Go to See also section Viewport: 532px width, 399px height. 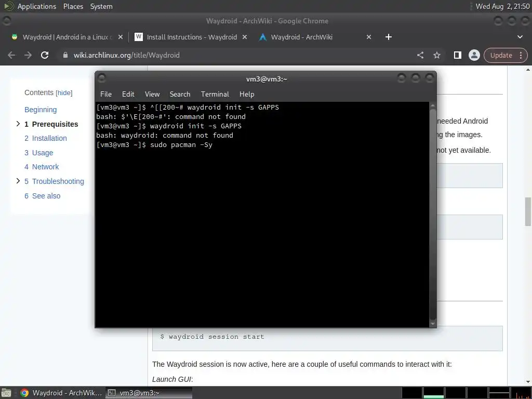tap(43, 196)
